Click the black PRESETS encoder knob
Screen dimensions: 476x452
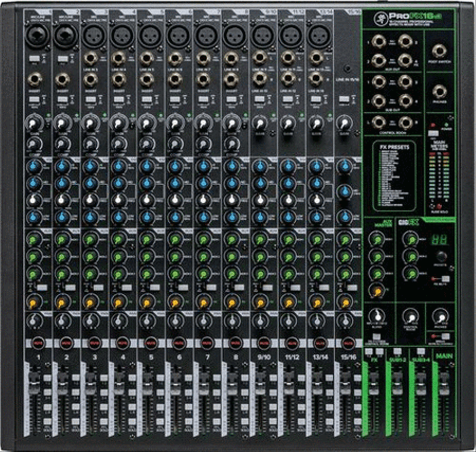pos(441,256)
